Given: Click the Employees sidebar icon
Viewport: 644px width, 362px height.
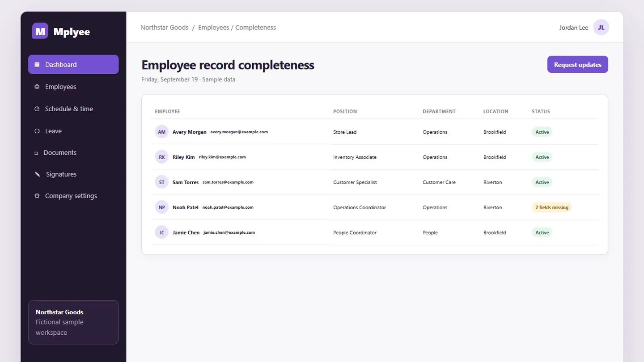Looking at the screenshot, I should (37, 87).
